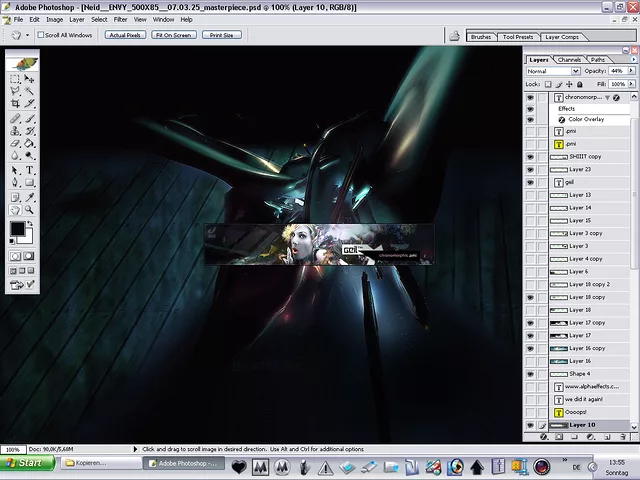Switch to the Paths tab

click(598, 60)
